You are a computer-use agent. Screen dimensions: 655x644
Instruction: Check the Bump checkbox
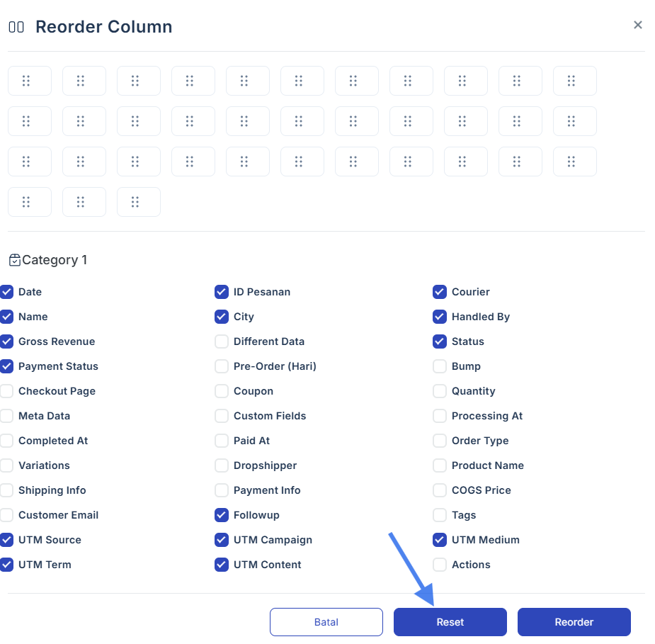(440, 366)
